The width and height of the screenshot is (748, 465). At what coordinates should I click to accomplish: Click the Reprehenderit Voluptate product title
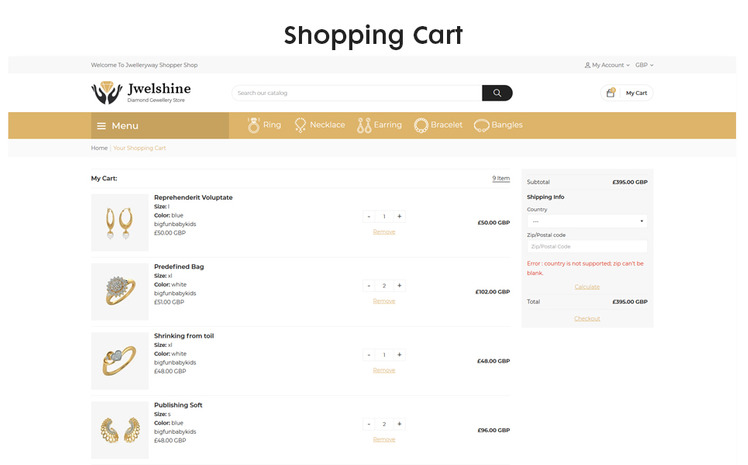point(193,197)
